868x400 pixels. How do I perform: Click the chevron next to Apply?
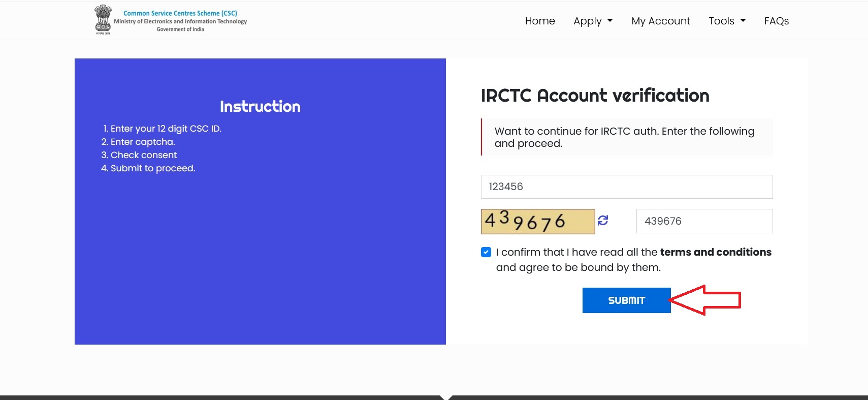tap(609, 22)
